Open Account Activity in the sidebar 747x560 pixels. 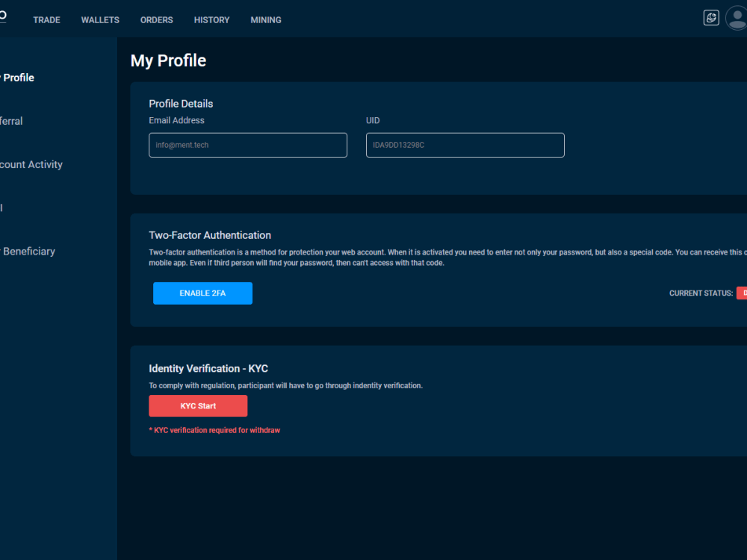coord(31,164)
